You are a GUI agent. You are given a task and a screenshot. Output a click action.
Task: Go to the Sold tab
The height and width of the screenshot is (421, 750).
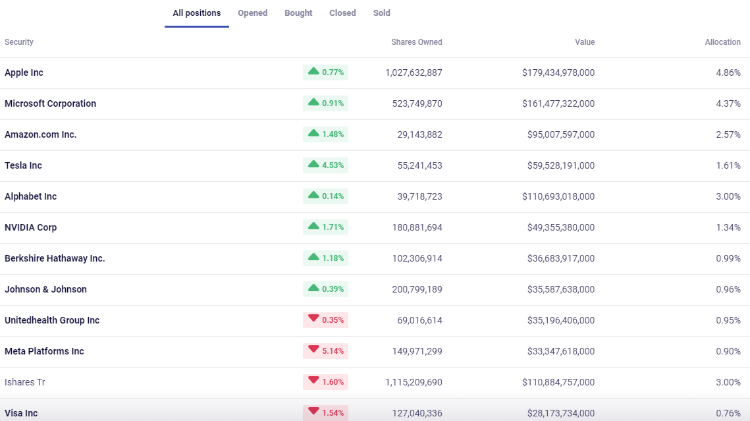(x=382, y=13)
